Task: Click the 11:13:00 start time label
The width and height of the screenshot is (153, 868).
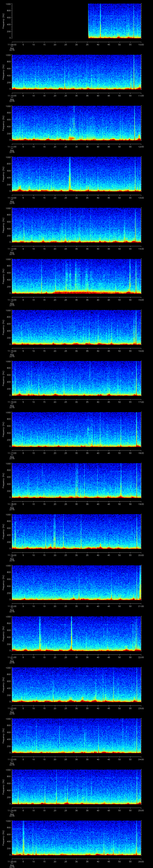Action: click(x=12, y=249)
